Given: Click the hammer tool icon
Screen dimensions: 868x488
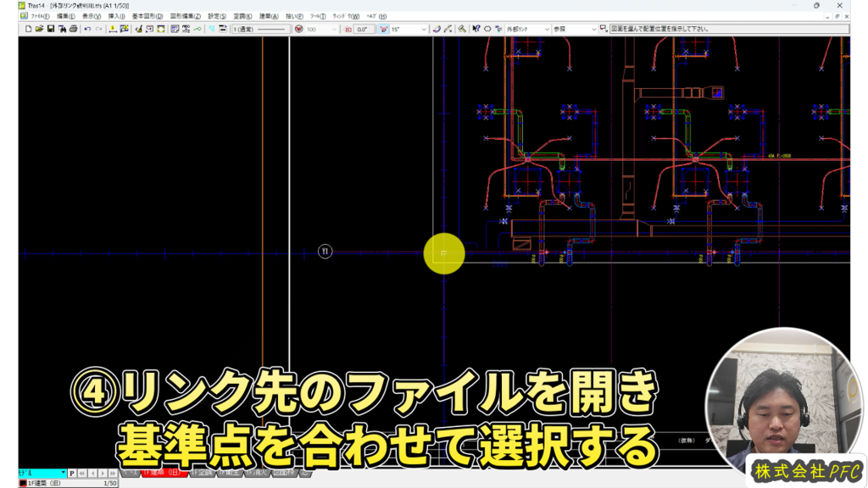Looking at the screenshot, I should coord(462,29).
